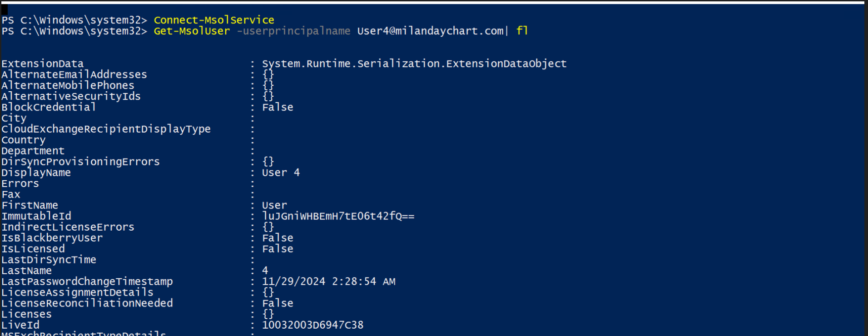Click the IsBlackberryUser False value

tap(278, 238)
